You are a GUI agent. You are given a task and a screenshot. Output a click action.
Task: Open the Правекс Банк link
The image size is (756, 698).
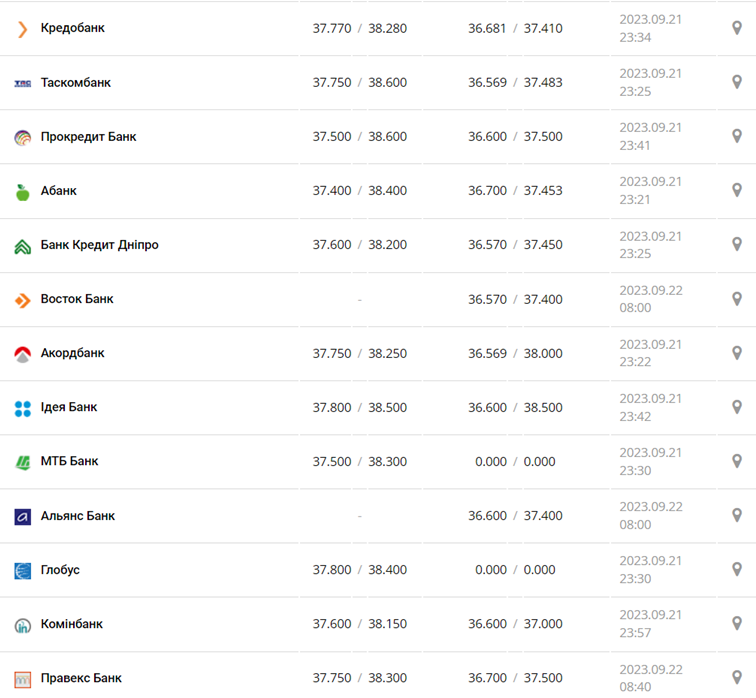point(81,678)
